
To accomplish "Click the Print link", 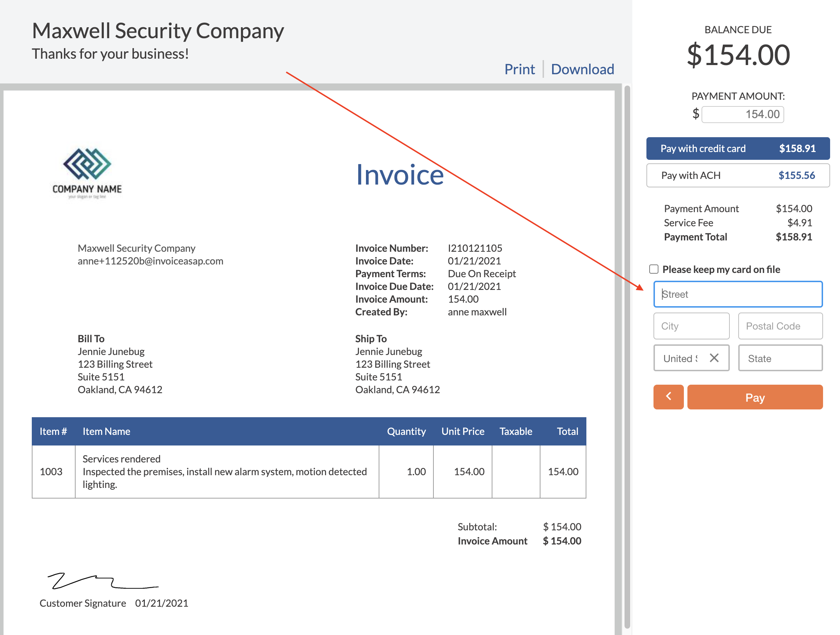I will coord(519,70).
